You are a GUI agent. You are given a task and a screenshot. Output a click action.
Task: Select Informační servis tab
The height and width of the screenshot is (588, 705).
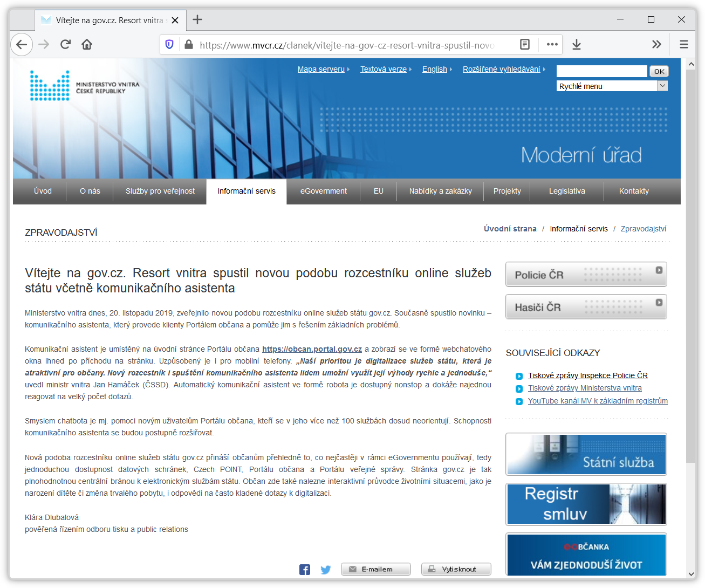[247, 191]
